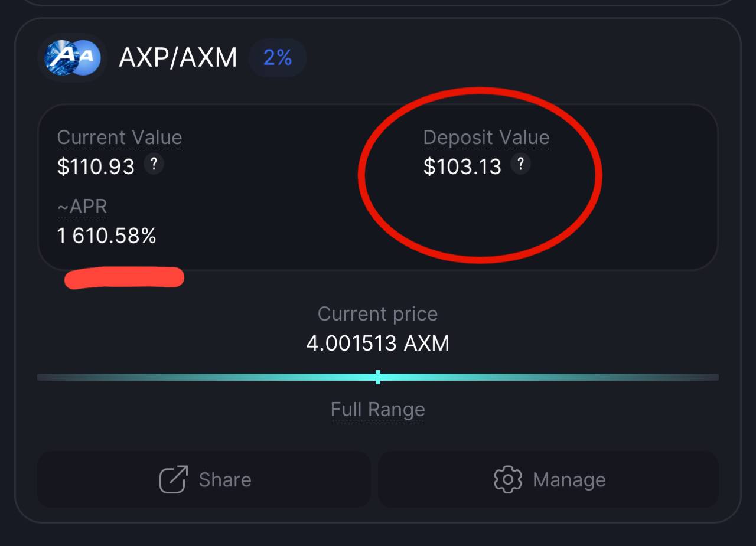Viewport: 756px width, 546px height.
Task: Open the AXP/AXM pool title
Action: click(x=178, y=58)
